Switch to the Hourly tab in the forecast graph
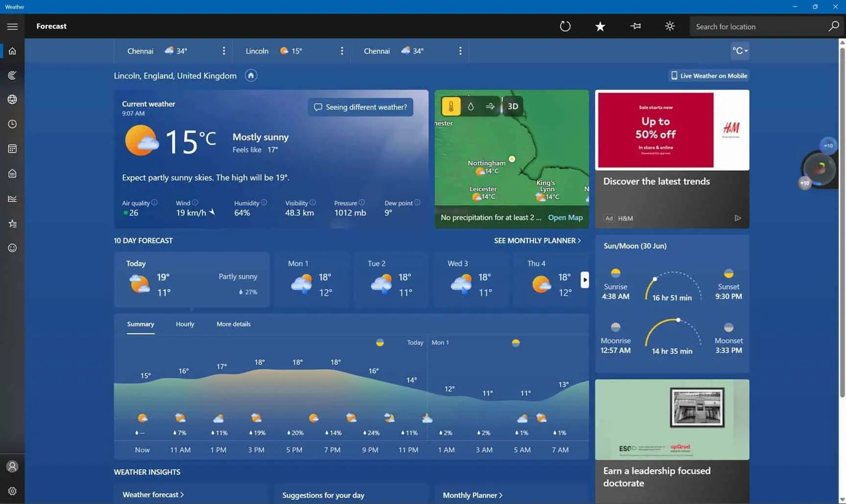The height and width of the screenshot is (504, 846). tap(185, 324)
